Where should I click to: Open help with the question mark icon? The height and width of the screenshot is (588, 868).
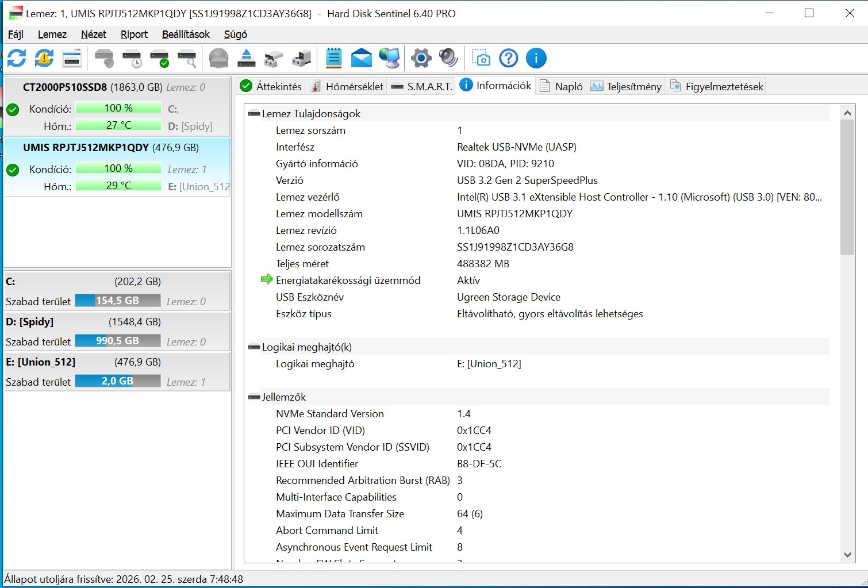click(508, 58)
